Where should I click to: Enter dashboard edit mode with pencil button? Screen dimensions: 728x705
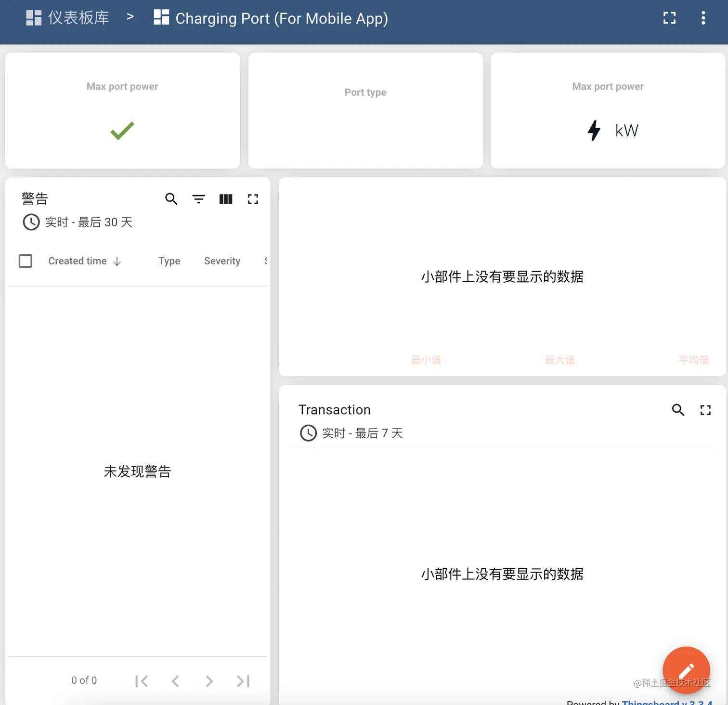point(686,670)
